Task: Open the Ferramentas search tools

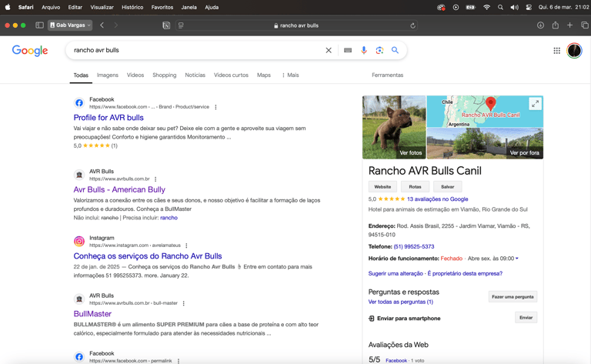Action: [388, 75]
